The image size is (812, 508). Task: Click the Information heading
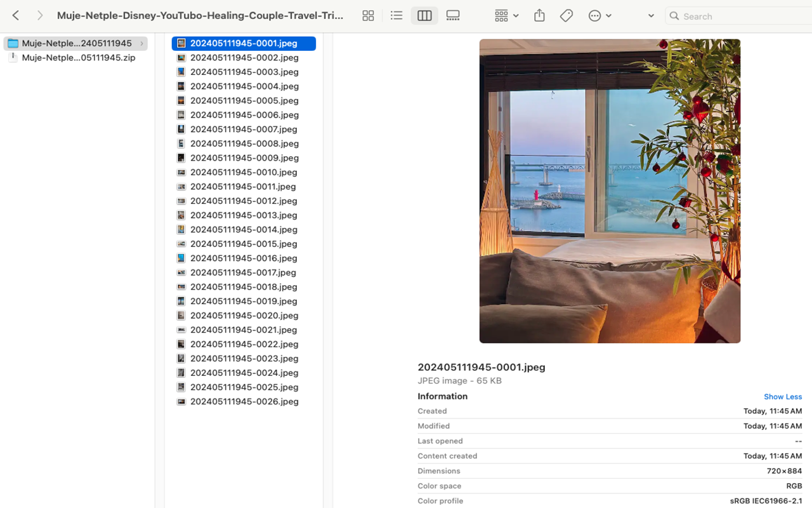click(x=442, y=396)
